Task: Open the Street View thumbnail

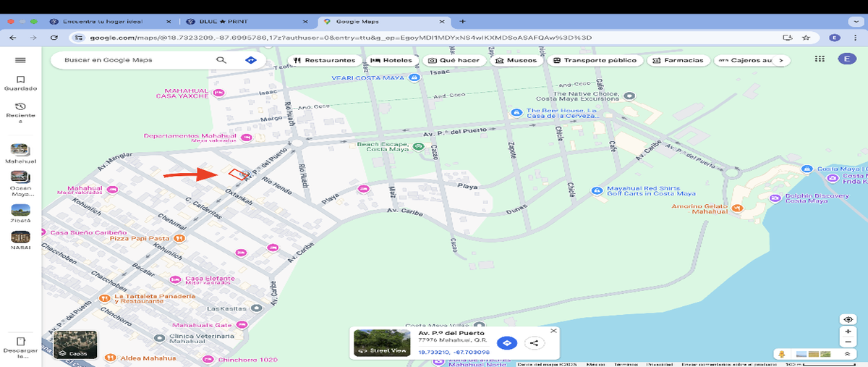Action: tap(383, 343)
